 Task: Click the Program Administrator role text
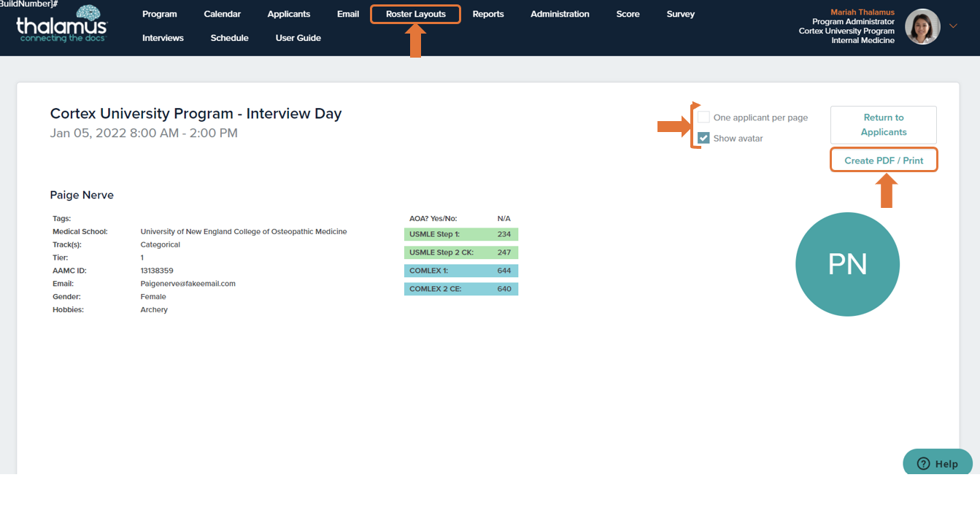click(x=854, y=22)
